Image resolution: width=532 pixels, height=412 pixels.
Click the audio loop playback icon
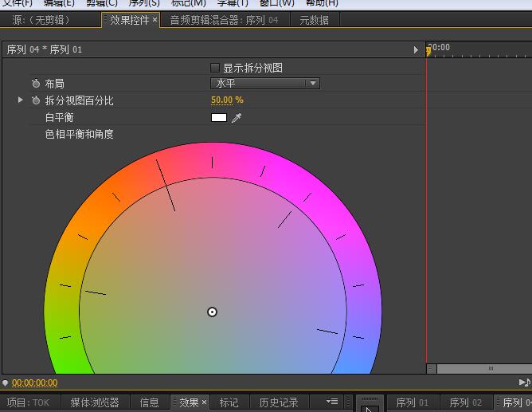[x=524, y=383]
